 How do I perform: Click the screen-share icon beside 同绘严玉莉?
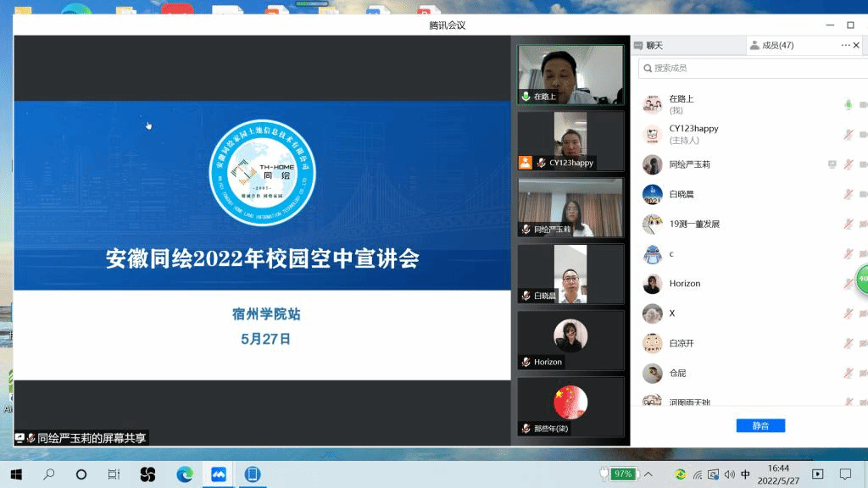(832, 164)
